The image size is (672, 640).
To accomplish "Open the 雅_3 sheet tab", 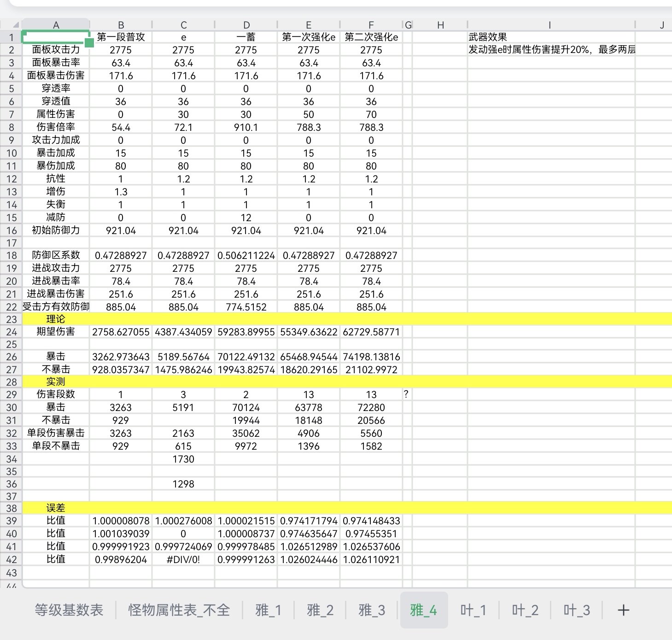I will pos(372,611).
